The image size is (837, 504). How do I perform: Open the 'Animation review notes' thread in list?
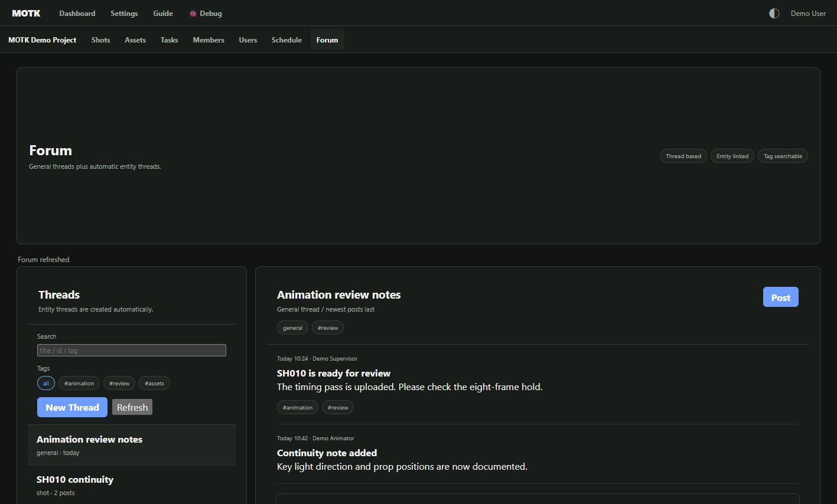(132, 445)
